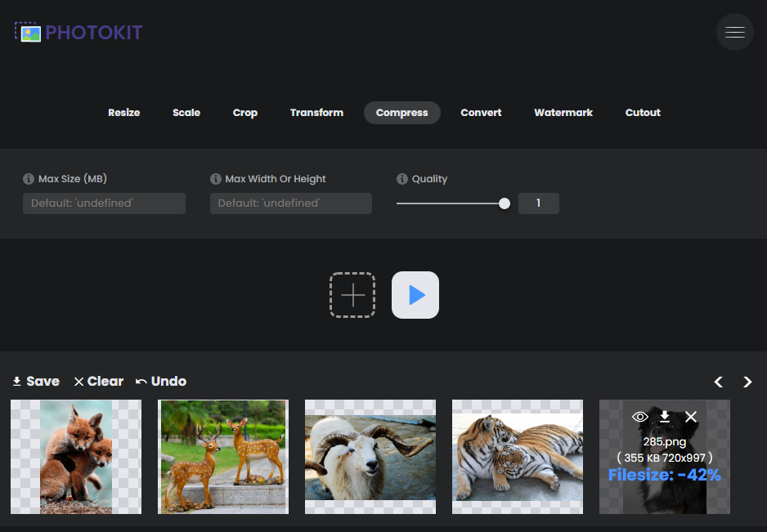
Task: Preview 285.png with the eye icon
Action: pyautogui.click(x=640, y=417)
